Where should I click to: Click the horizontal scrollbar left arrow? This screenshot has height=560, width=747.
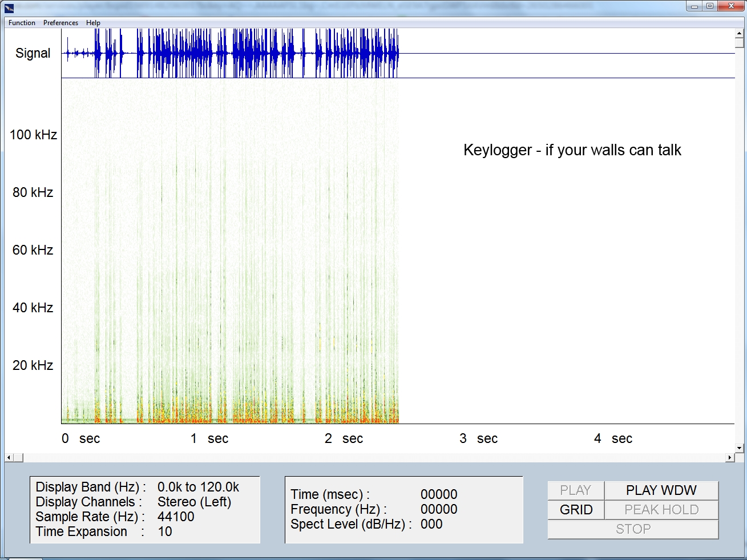pyautogui.click(x=9, y=458)
